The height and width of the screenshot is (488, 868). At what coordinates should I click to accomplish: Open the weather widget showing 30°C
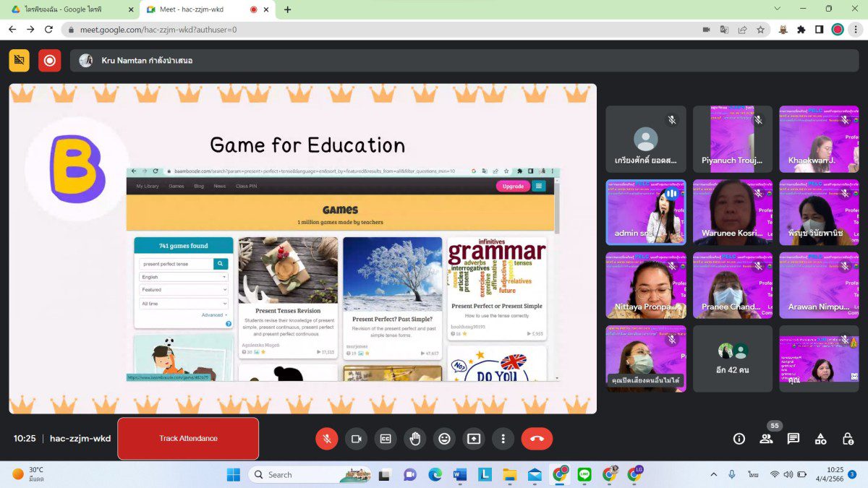pyautogui.click(x=29, y=474)
